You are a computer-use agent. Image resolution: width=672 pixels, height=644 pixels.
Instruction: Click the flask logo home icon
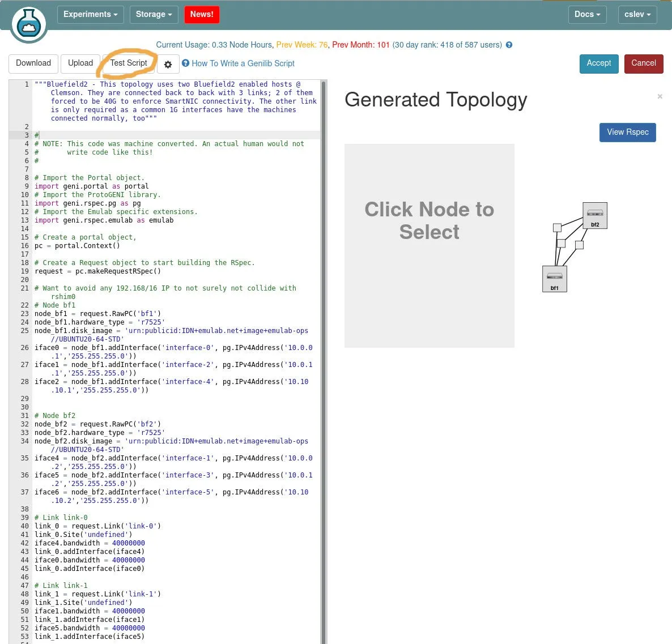(29, 24)
